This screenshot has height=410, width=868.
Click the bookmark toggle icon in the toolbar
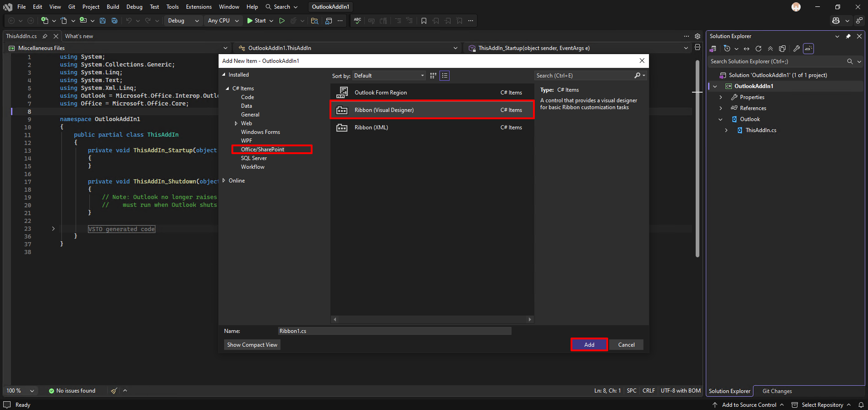(423, 21)
